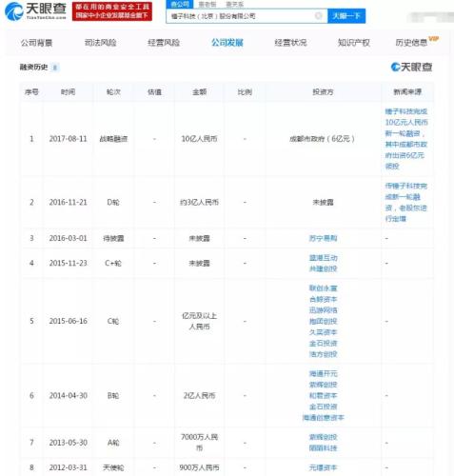Open the 公司背景 tab
The width and height of the screenshot is (454, 476).
coord(36,43)
